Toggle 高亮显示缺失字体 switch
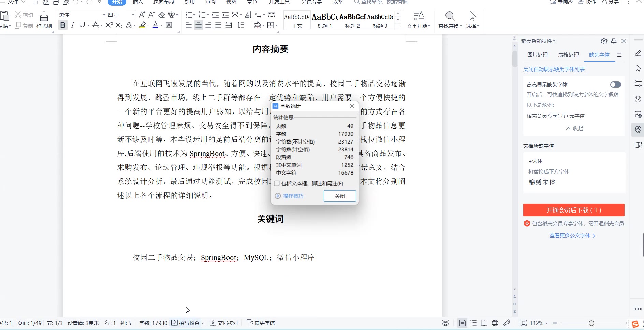The image size is (644, 330). pos(615,85)
